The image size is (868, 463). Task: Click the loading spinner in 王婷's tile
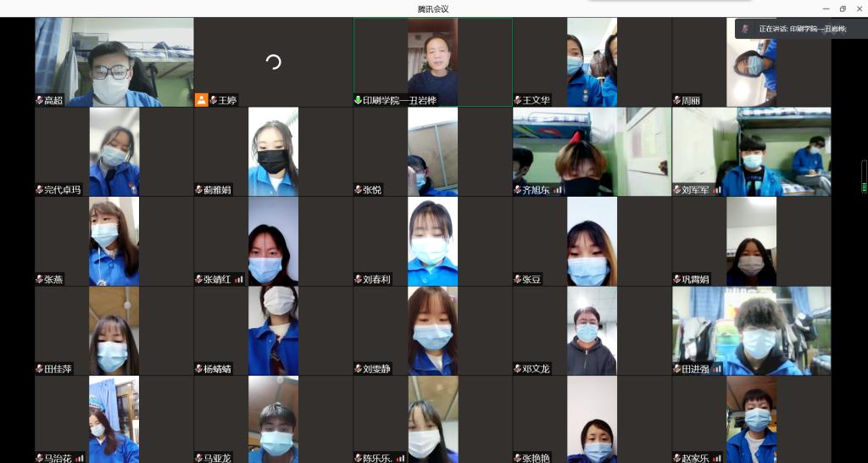(273, 61)
